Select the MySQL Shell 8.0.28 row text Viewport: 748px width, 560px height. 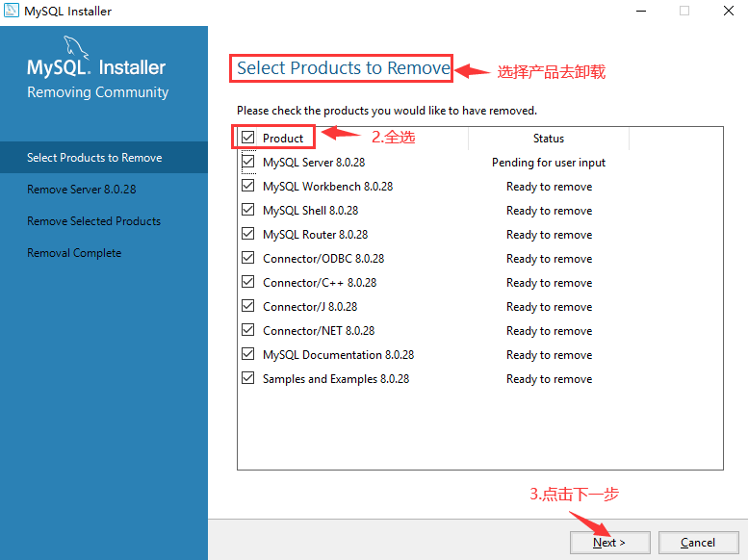311,211
